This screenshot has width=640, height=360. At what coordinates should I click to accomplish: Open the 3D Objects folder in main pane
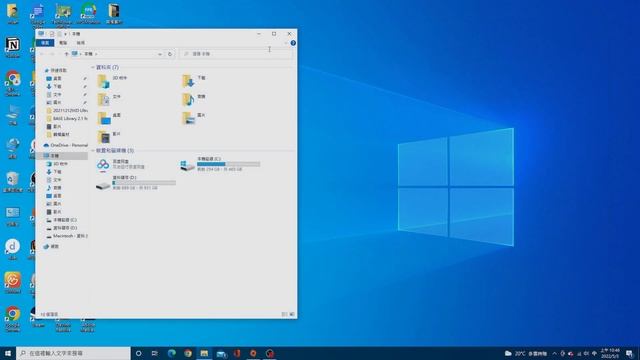point(104,81)
